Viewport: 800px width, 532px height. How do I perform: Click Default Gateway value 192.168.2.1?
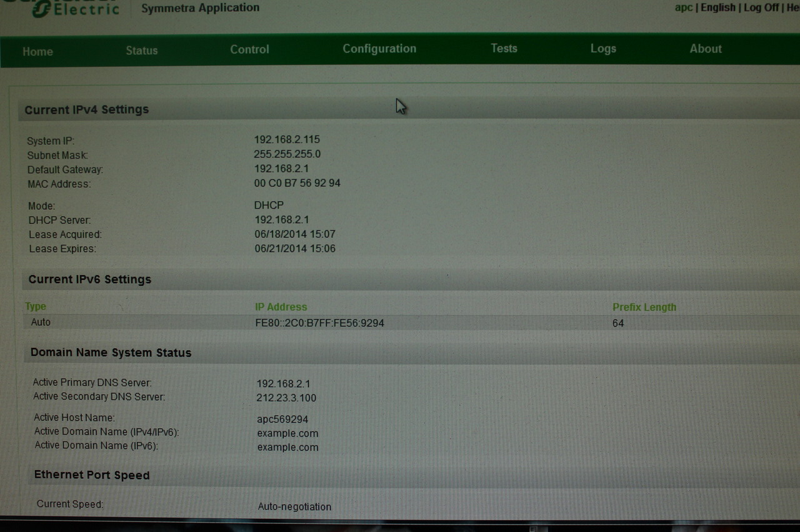pos(281,169)
